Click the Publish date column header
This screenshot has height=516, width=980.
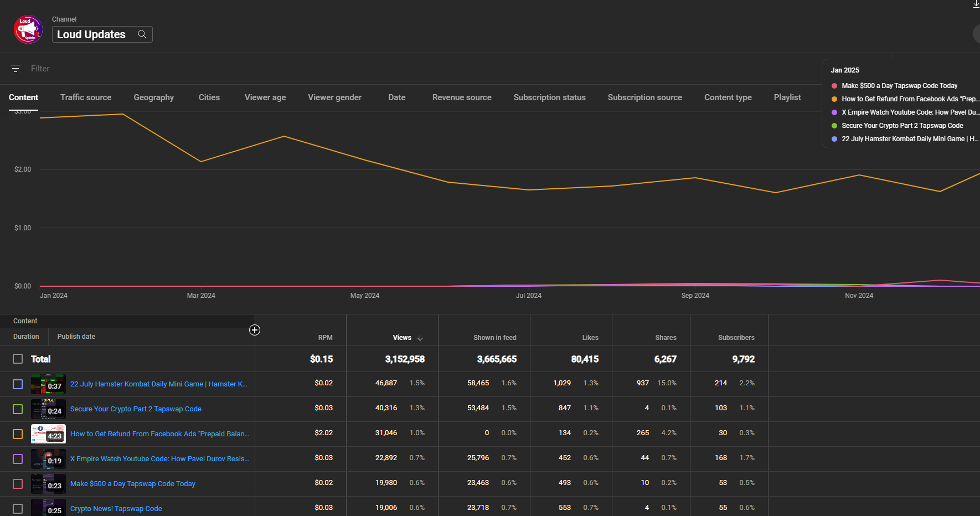[76, 337]
